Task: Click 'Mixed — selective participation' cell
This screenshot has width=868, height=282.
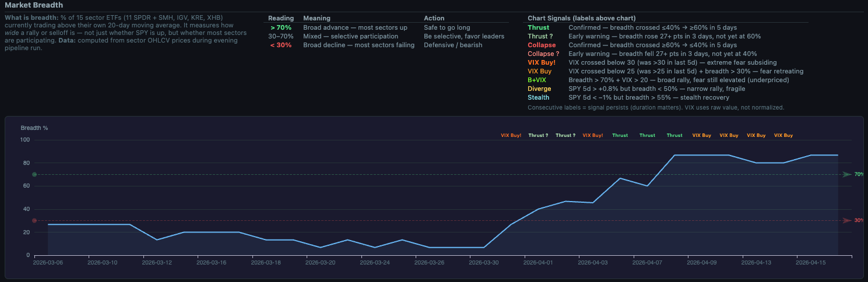Action: pyautogui.click(x=352, y=36)
